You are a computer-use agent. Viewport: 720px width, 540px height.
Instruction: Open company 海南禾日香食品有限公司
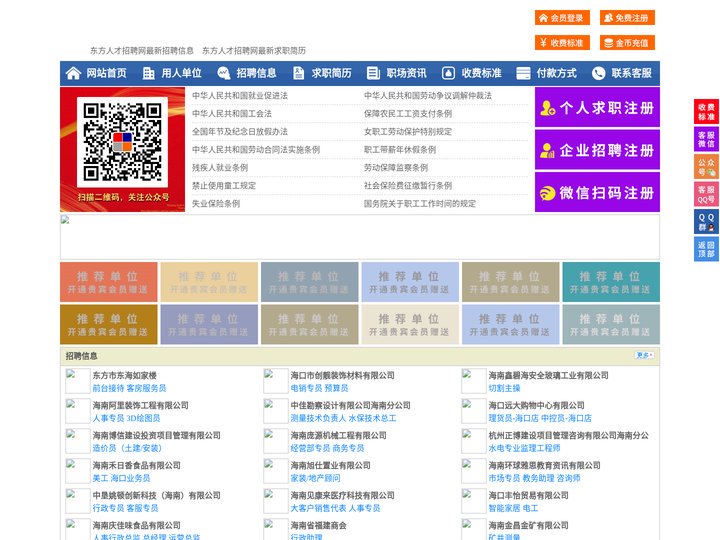136,465
